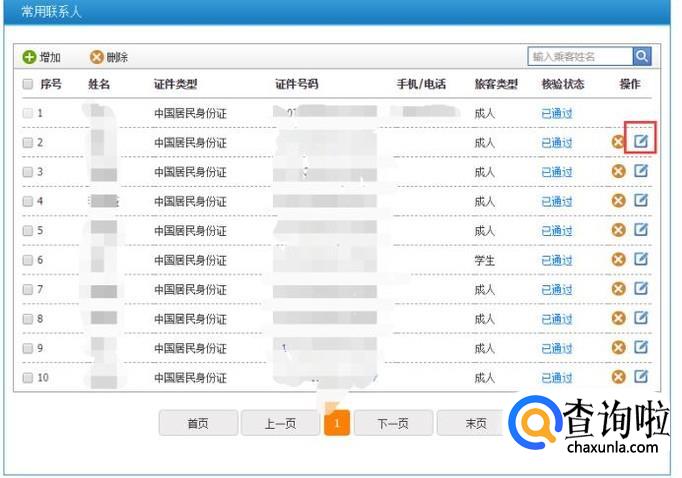Delete contact in row 8 via orange X

click(618, 318)
